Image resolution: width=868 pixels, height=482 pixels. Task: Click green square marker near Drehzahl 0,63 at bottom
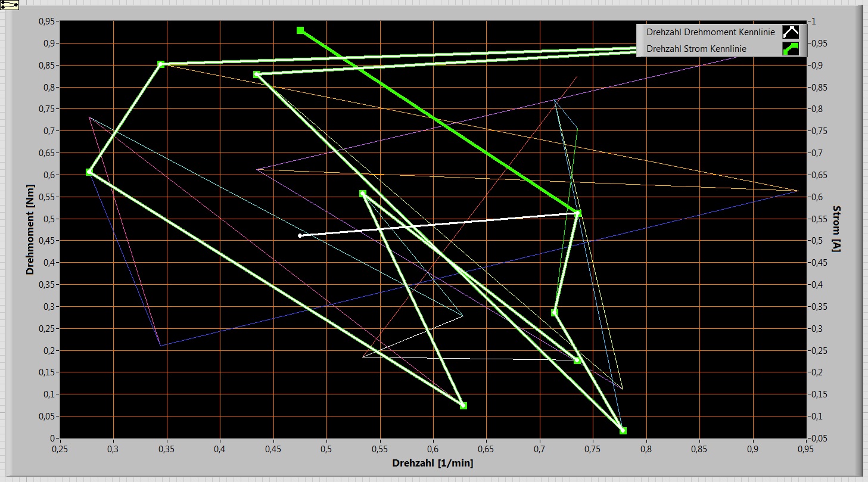pos(463,405)
